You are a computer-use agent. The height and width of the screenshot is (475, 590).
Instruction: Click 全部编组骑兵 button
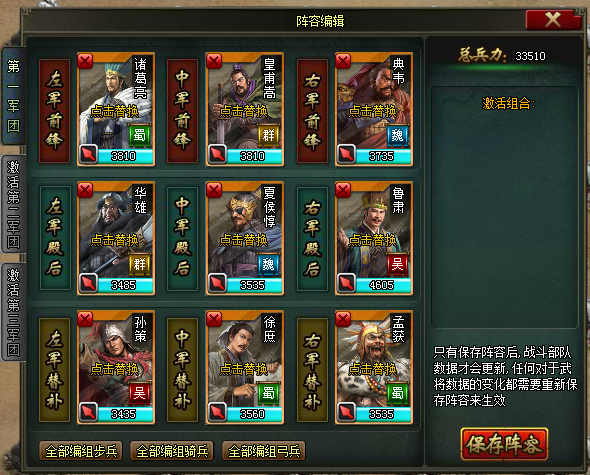click(172, 451)
